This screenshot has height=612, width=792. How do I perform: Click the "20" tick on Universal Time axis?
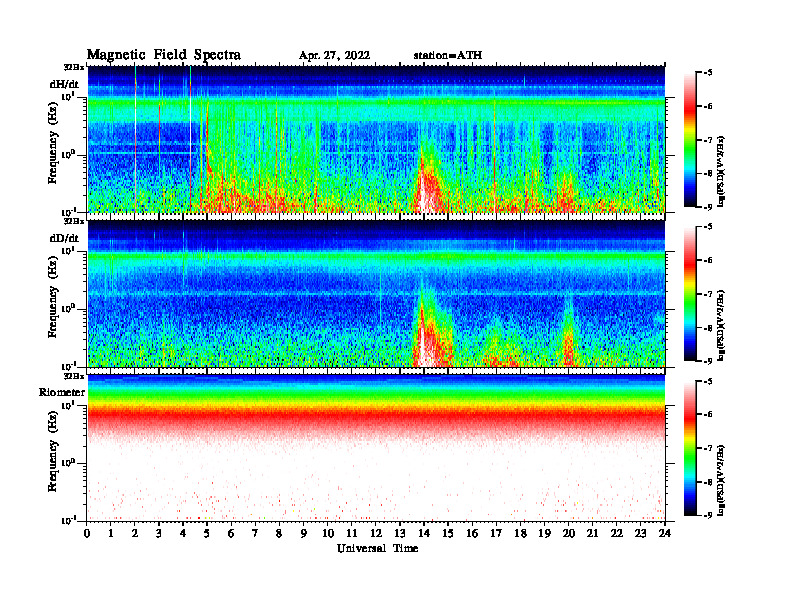pos(569,533)
